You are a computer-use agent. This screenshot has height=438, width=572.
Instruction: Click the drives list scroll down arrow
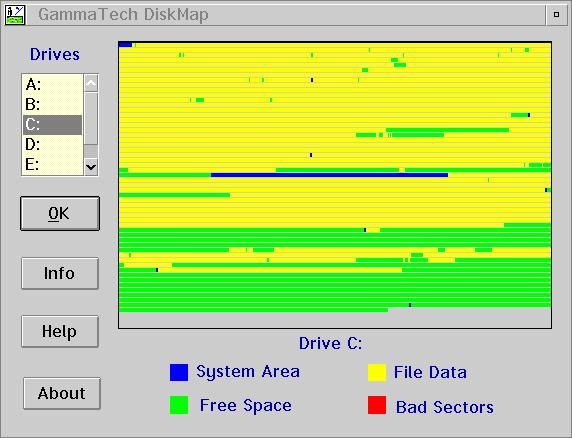click(91, 167)
